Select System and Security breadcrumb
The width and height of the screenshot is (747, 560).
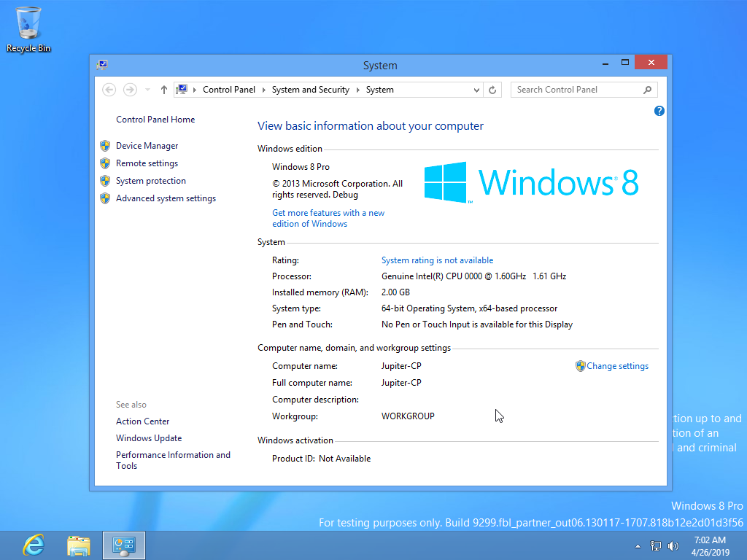click(311, 90)
